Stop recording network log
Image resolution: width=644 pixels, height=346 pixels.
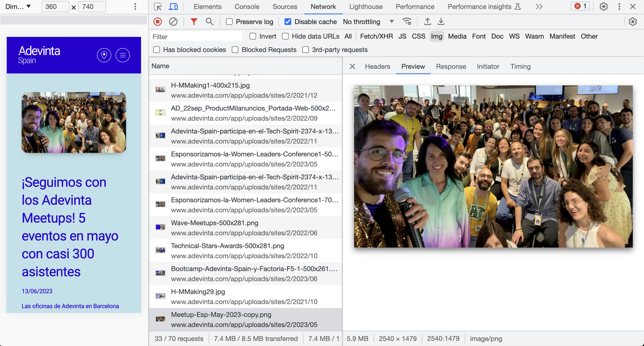[x=158, y=22]
